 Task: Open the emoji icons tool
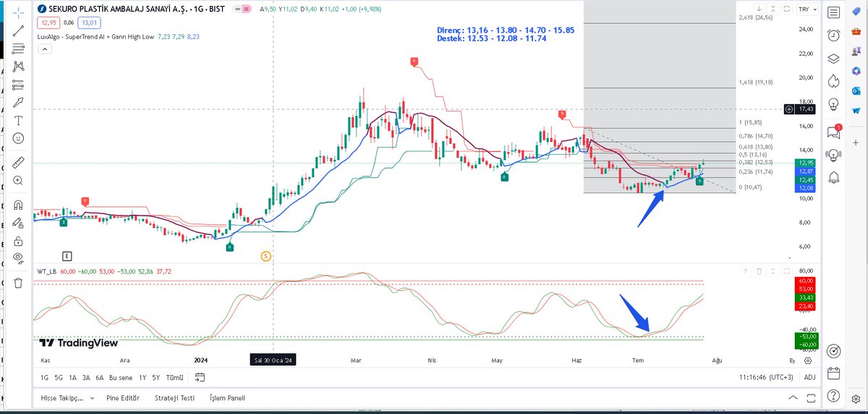[18, 138]
